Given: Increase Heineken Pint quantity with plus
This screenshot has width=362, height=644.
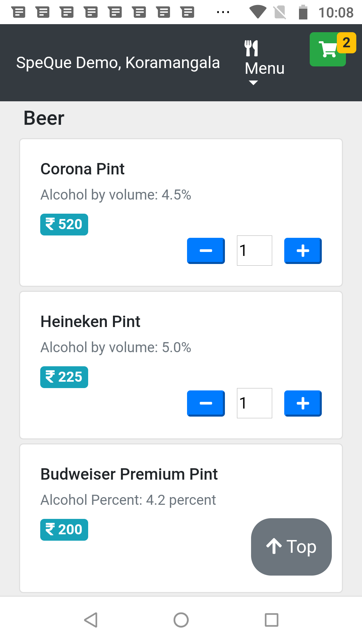Looking at the screenshot, I should [303, 403].
